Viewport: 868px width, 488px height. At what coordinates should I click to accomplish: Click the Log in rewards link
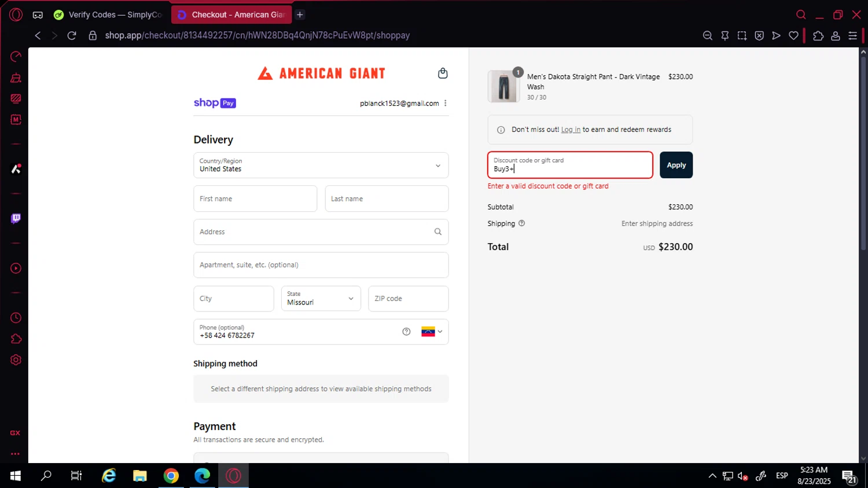[571, 130]
